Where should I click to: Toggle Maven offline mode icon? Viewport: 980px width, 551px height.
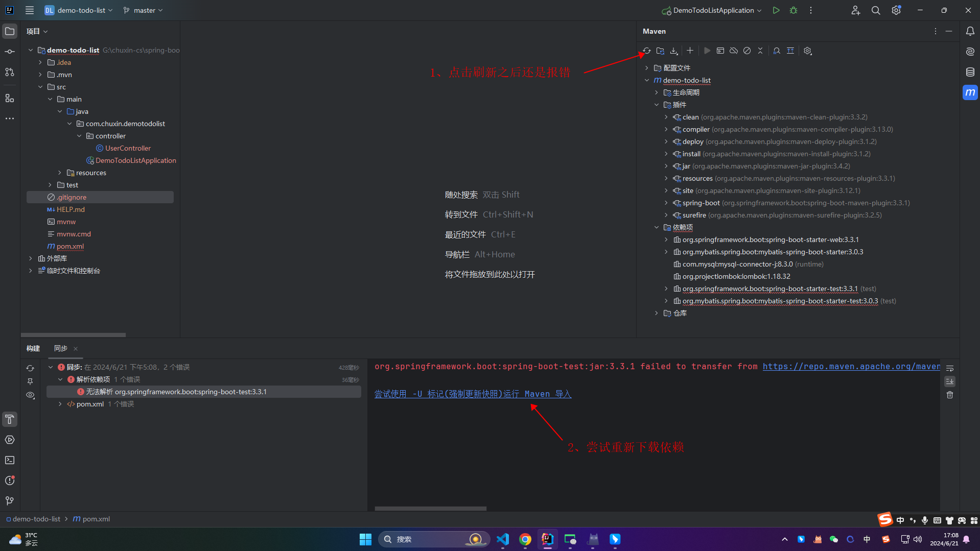click(734, 51)
